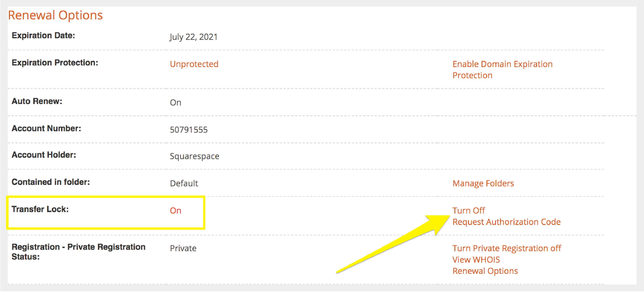Click the Auto Renew On value

click(175, 103)
